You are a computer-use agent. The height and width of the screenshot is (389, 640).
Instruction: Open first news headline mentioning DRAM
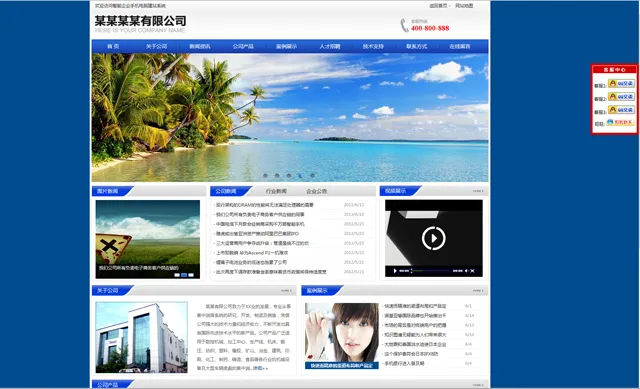(x=264, y=205)
